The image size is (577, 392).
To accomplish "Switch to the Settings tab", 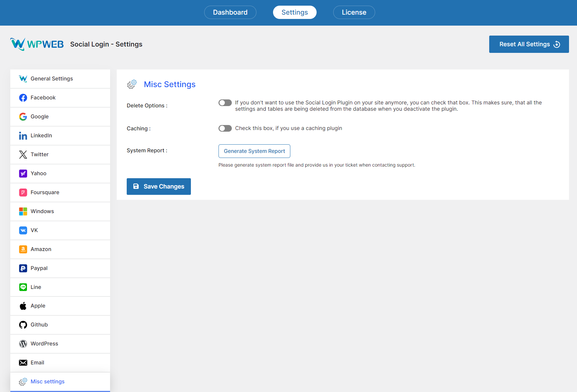I will pos(295,12).
